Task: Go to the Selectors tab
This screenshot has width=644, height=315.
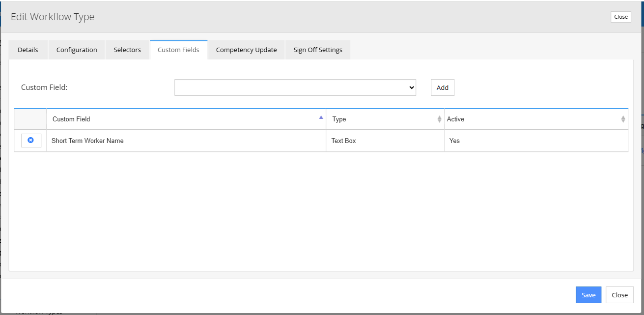Action: click(x=127, y=50)
